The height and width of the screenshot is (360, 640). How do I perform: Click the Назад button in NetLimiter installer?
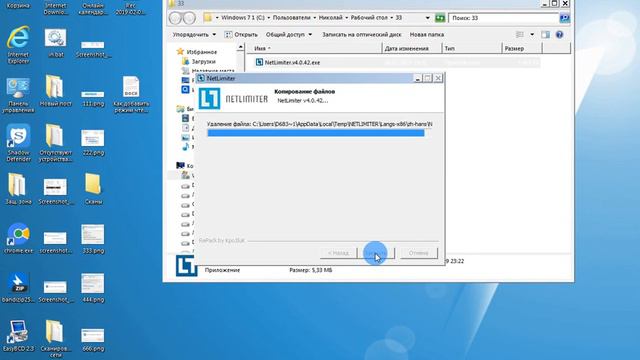coord(338,253)
